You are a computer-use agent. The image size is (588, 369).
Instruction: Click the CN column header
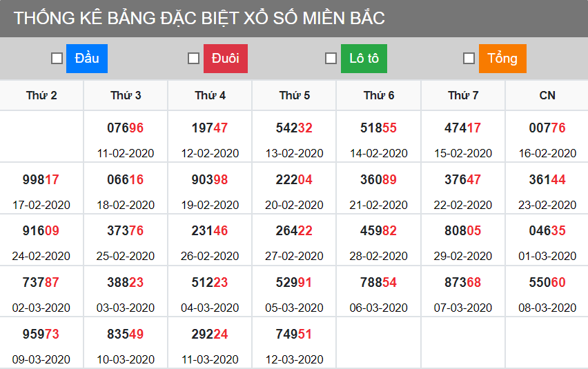click(x=547, y=95)
